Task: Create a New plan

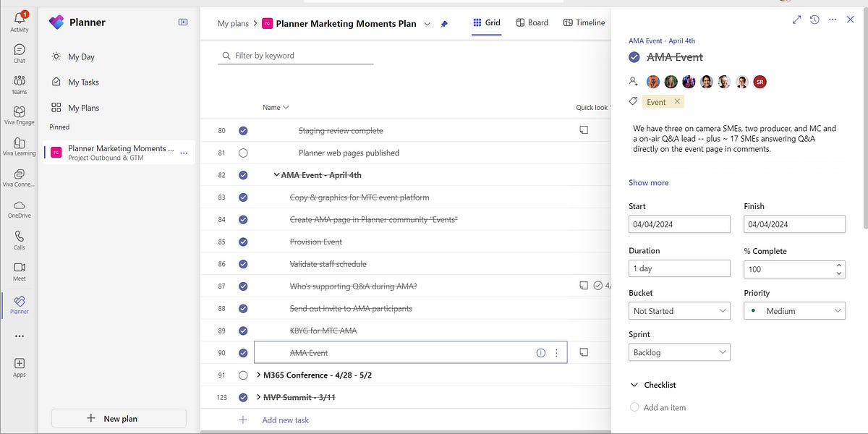Action: coord(118,418)
